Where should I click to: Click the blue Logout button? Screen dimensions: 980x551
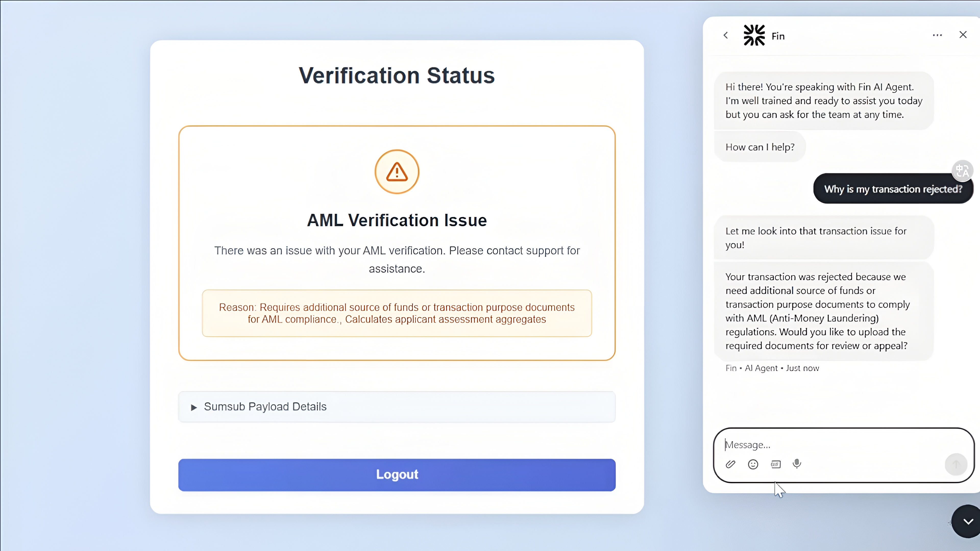click(x=397, y=474)
